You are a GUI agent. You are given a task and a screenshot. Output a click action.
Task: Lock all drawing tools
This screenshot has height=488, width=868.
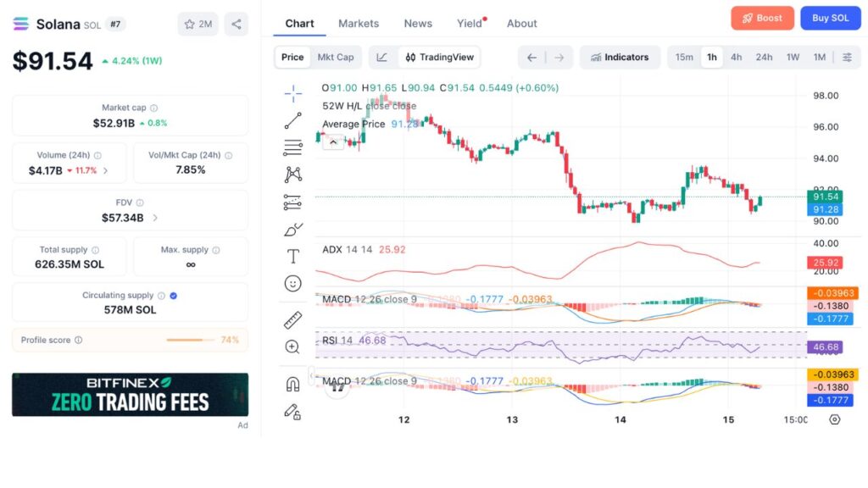292,412
